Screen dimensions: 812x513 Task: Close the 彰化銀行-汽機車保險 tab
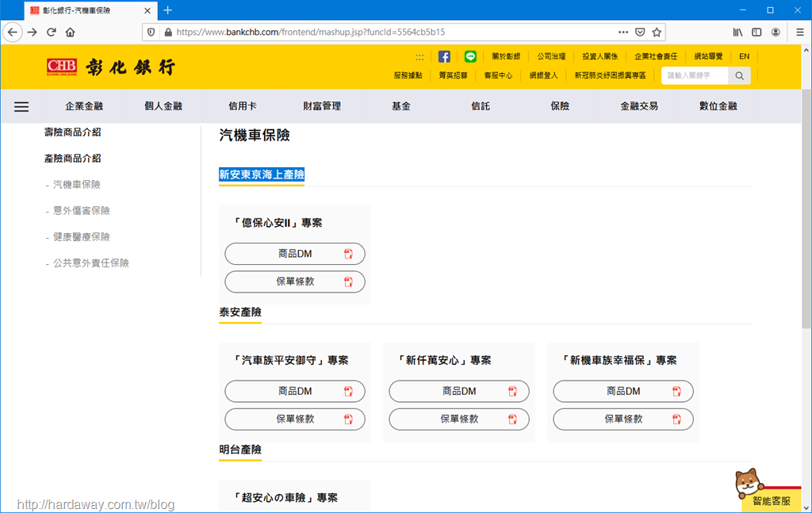pos(147,10)
